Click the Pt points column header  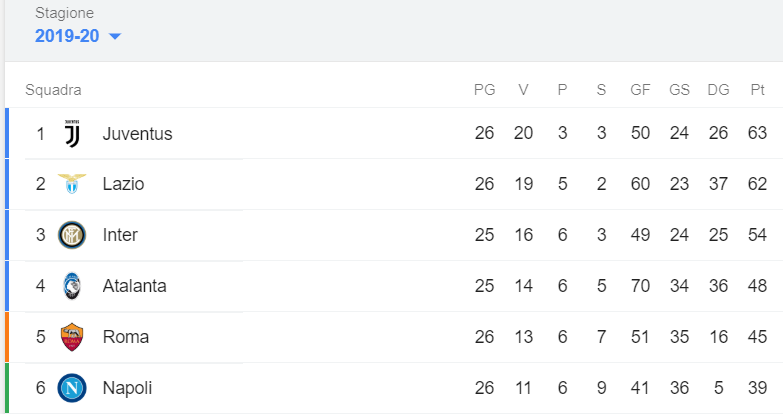coord(757,90)
